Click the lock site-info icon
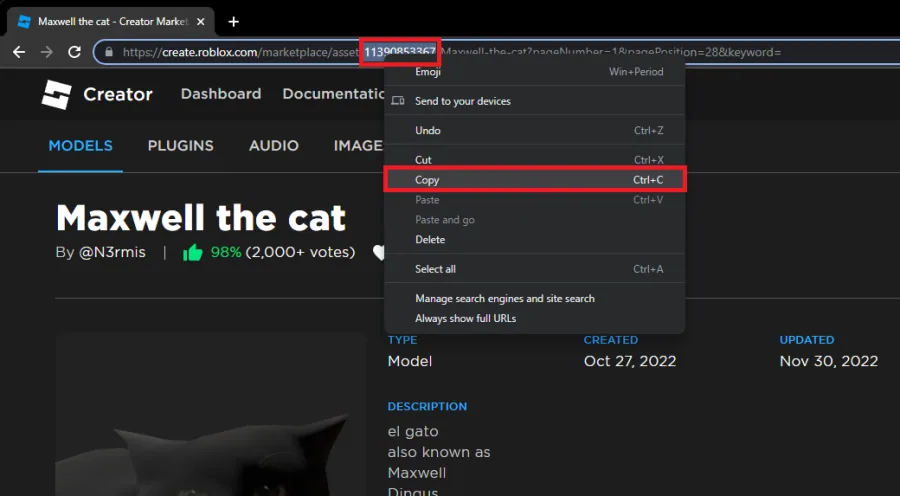This screenshot has width=900, height=496. coord(108,52)
